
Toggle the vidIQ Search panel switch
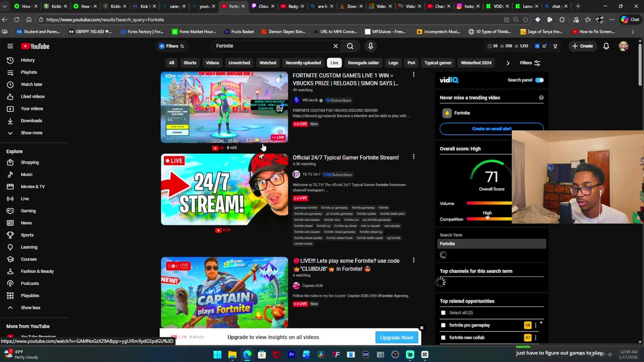coord(539,80)
